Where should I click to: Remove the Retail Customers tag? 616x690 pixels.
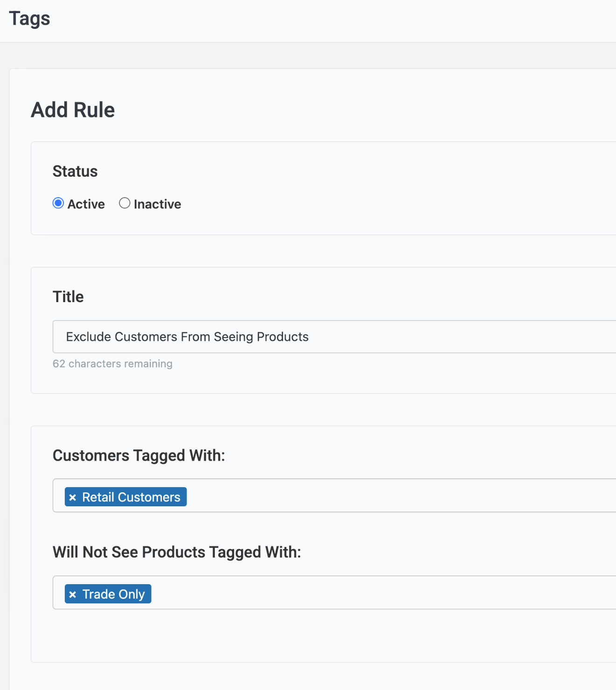pyautogui.click(x=72, y=497)
